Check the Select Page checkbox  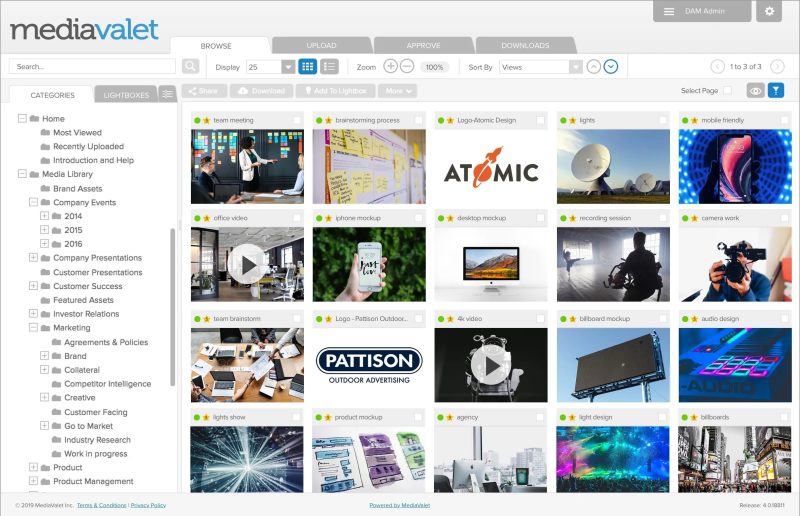click(728, 90)
